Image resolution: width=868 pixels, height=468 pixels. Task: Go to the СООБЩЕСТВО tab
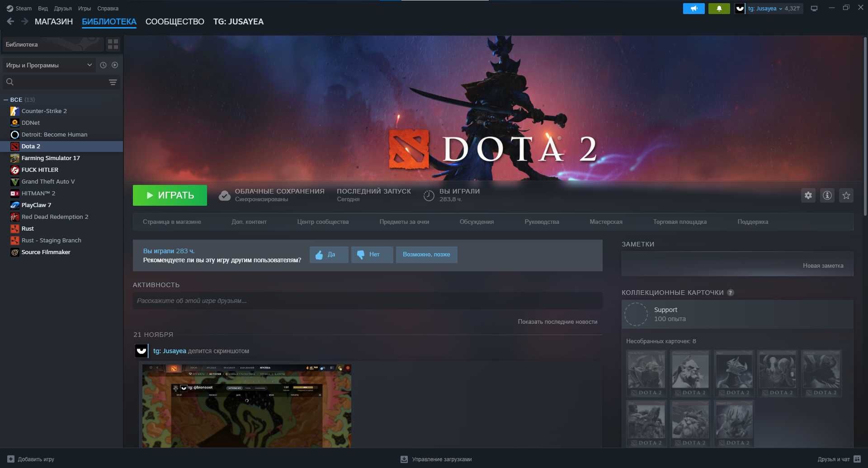175,22
